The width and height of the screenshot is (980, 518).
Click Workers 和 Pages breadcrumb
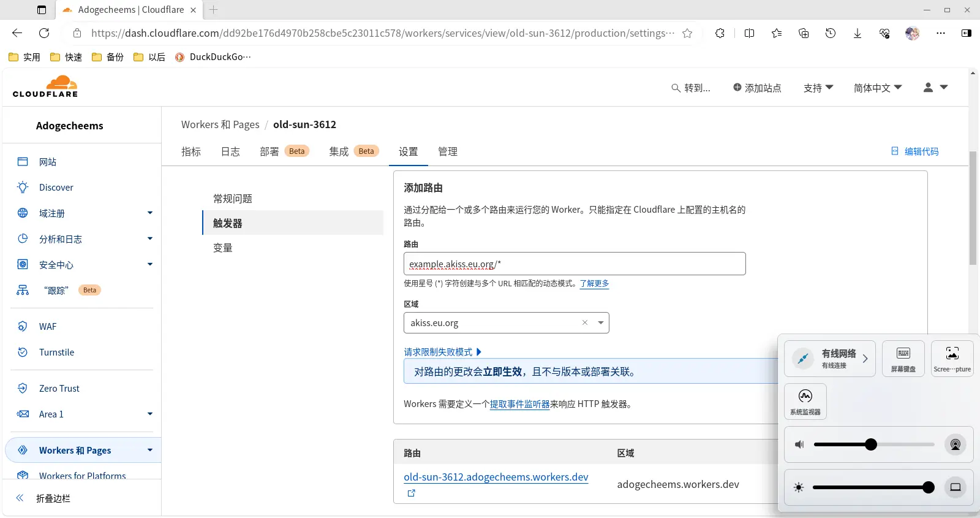pyautogui.click(x=220, y=124)
